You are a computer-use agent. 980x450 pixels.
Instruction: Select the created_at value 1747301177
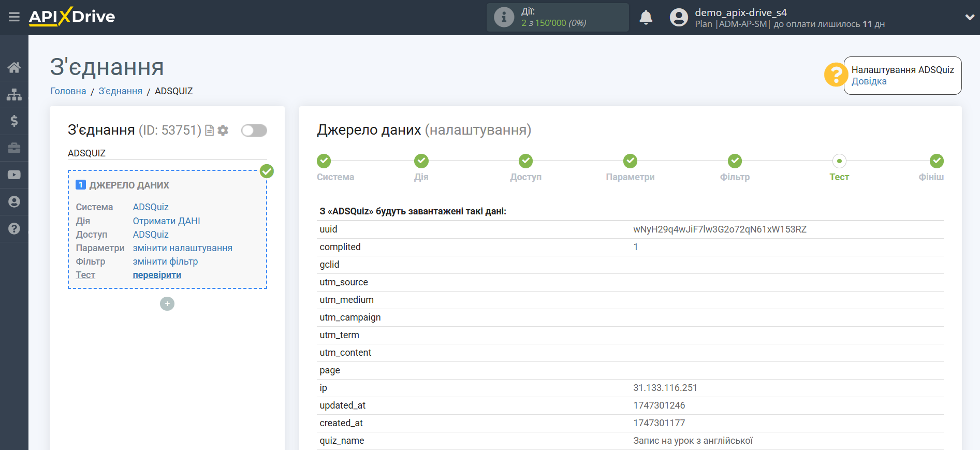point(659,423)
